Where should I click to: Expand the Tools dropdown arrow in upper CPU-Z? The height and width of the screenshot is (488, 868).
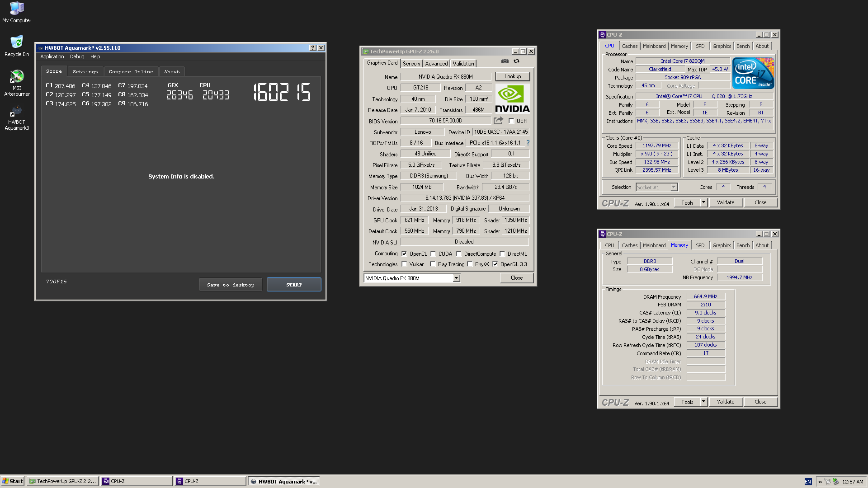[x=703, y=203]
